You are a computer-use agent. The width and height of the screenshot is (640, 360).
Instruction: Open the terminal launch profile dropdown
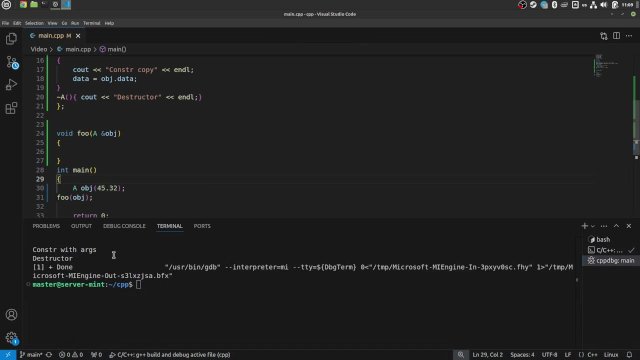[593, 226]
